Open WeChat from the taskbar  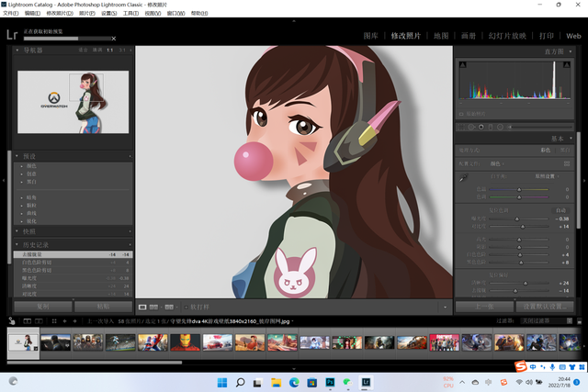[348, 382]
